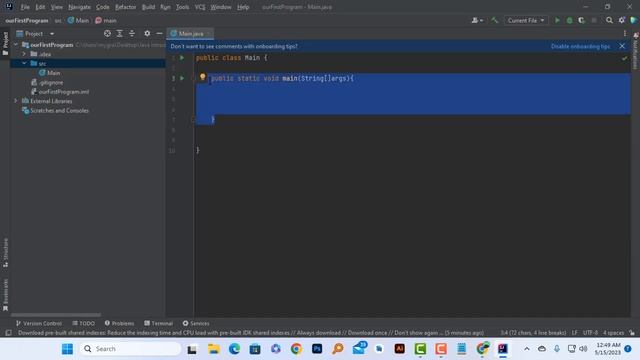Open the File menu
Viewport: 640px width, 360px height.
(x=25, y=7)
